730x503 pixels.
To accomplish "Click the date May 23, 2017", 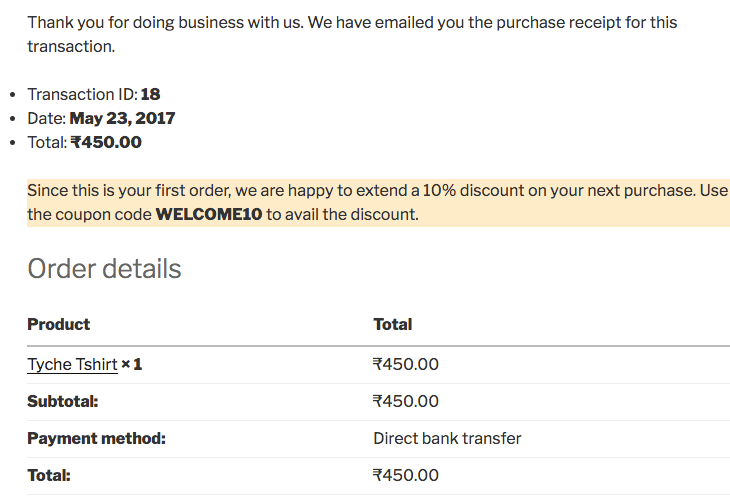I will pyautogui.click(x=122, y=118).
